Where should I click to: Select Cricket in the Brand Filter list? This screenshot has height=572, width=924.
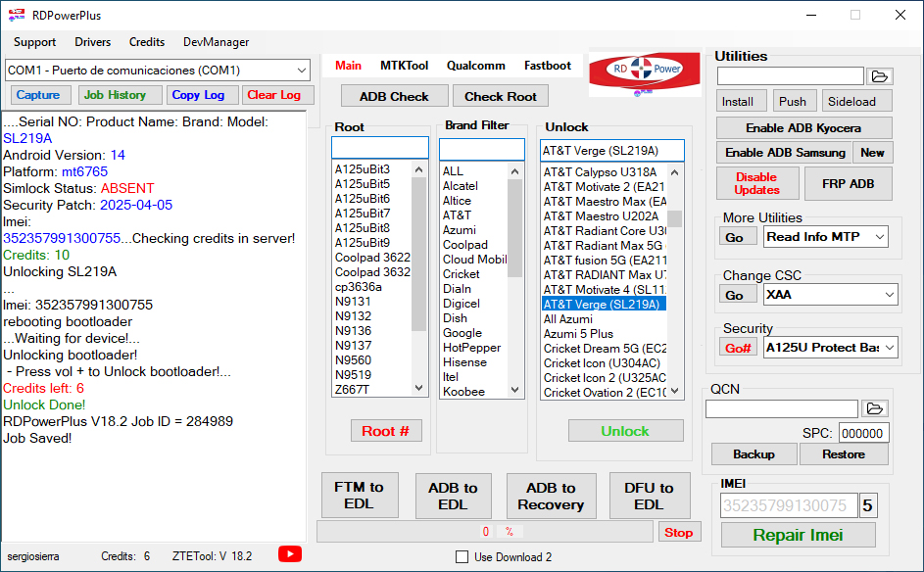tap(461, 274)
